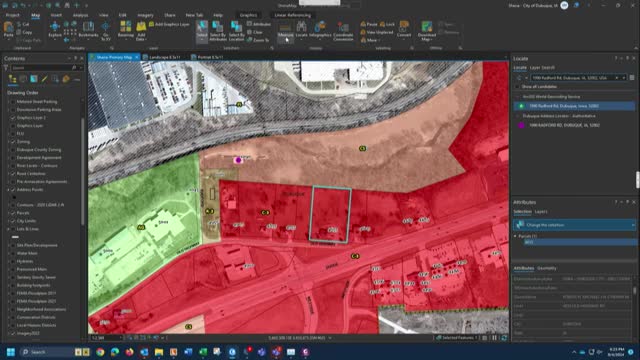This screenshot has height=360, width=640.
Task: Toggle the Address Points layer checkbox
Action: point(13,190)
